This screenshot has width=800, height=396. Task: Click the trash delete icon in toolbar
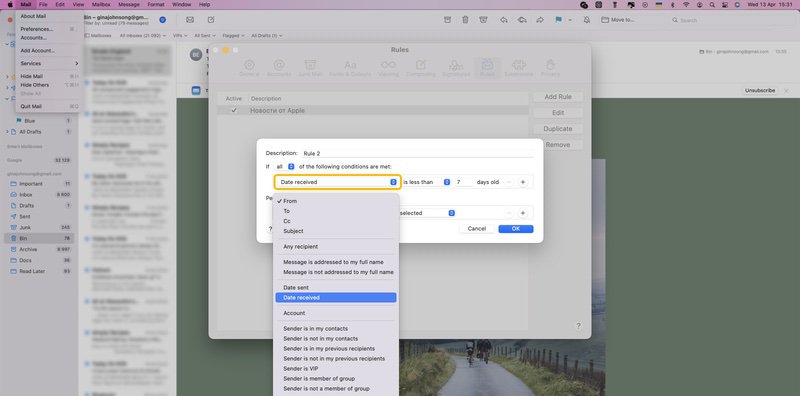coord(465,20)
